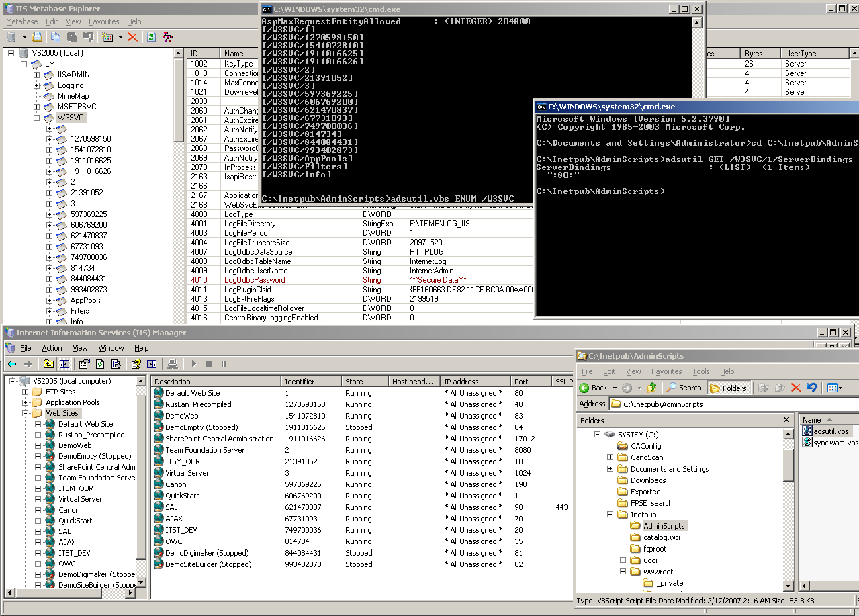This screenshot has width=859, height=616.
Task: Close the Folders pane with its X
Action: (786, 420)
